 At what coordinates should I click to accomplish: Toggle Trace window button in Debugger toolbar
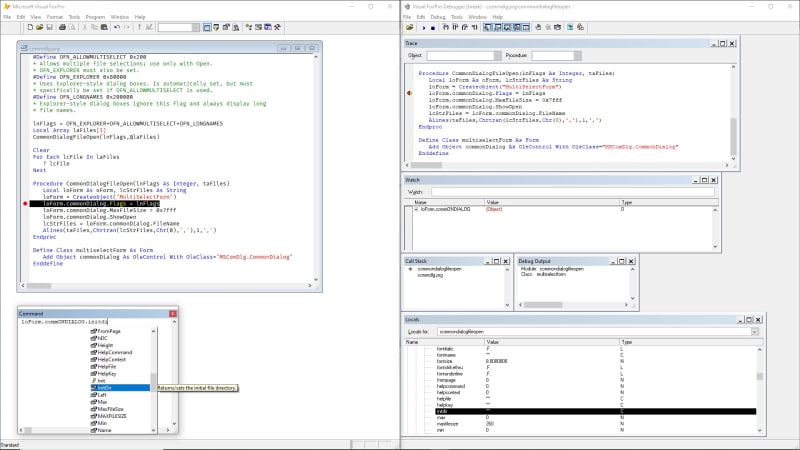coord(487,27)
